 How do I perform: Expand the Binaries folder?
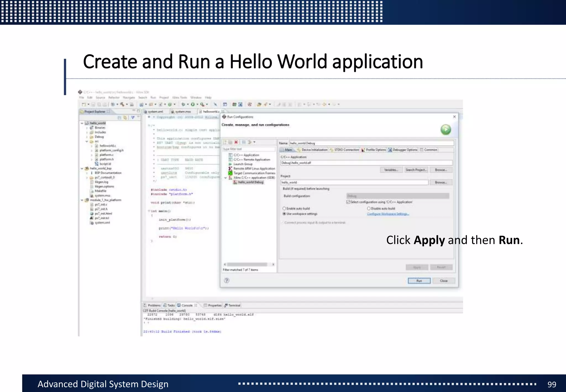[87, 128]
